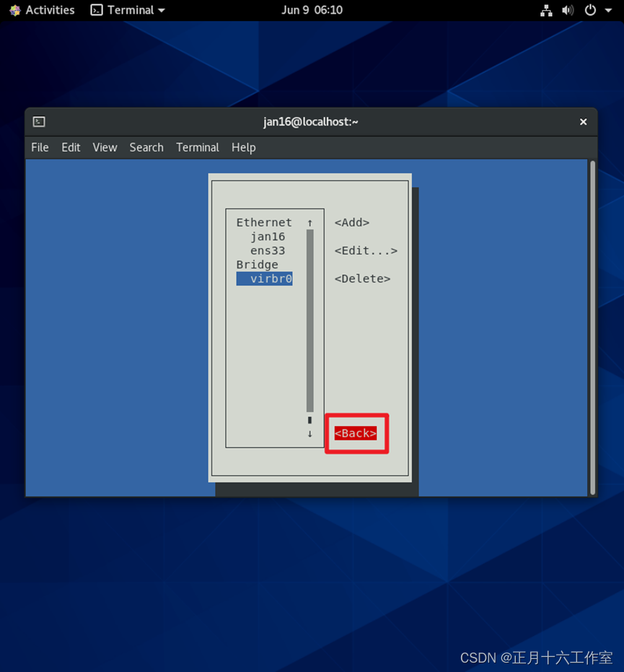Open the Activities overview

click(x=50, y=10)
